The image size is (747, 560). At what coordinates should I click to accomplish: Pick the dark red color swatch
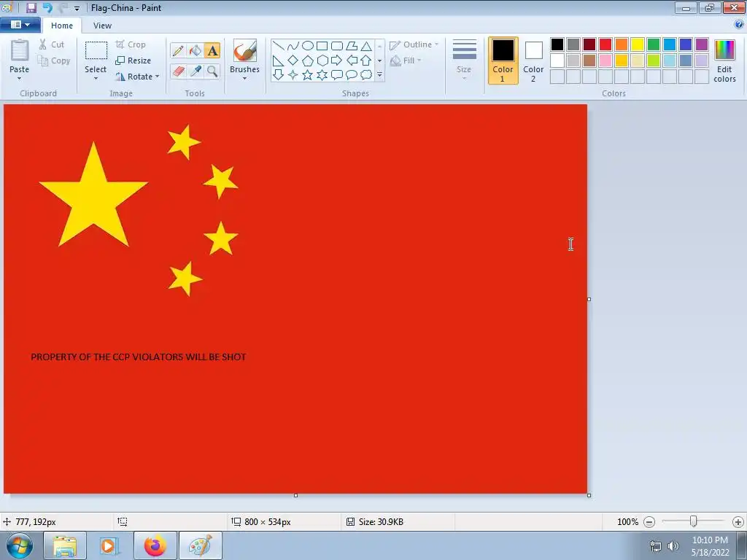[589, 44]
